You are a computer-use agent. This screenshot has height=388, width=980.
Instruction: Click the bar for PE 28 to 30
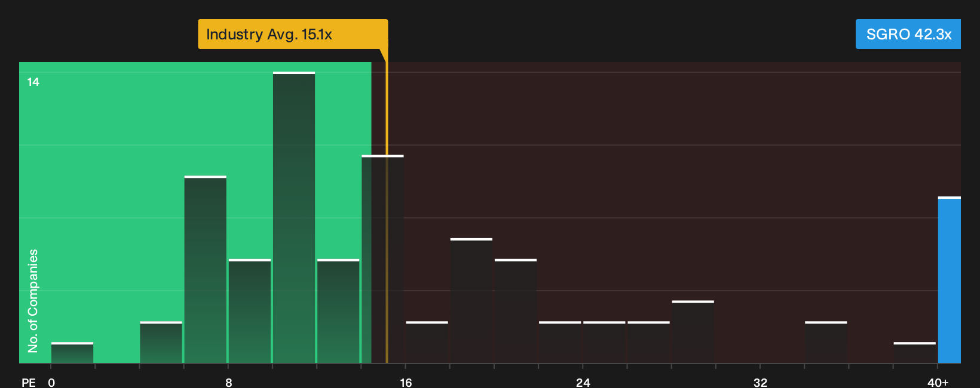tap(693, 332)
